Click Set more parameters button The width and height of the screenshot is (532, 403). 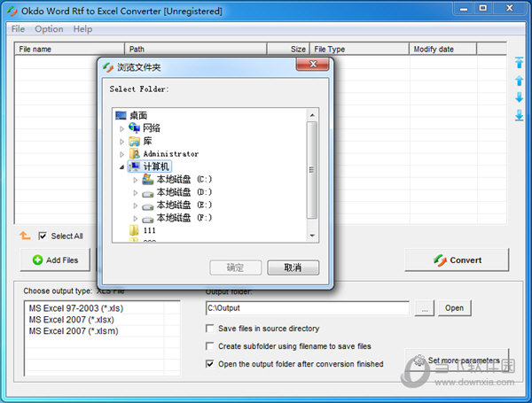click(457, 360)
